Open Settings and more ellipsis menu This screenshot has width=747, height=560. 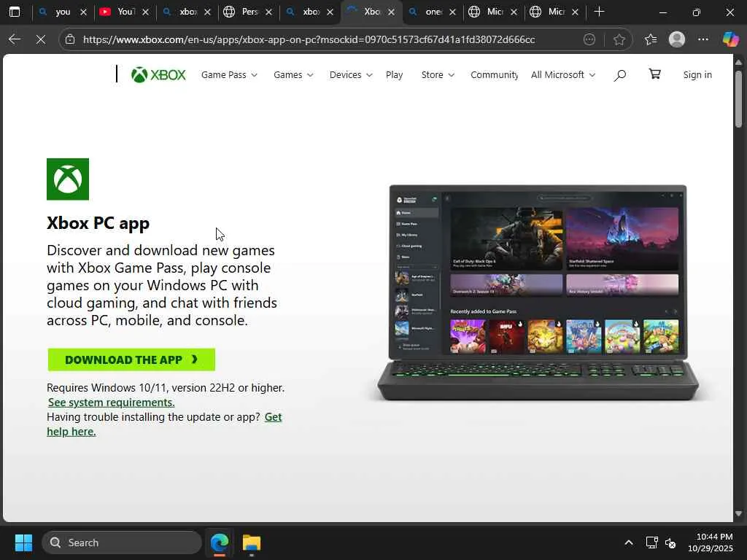point(703,39)
